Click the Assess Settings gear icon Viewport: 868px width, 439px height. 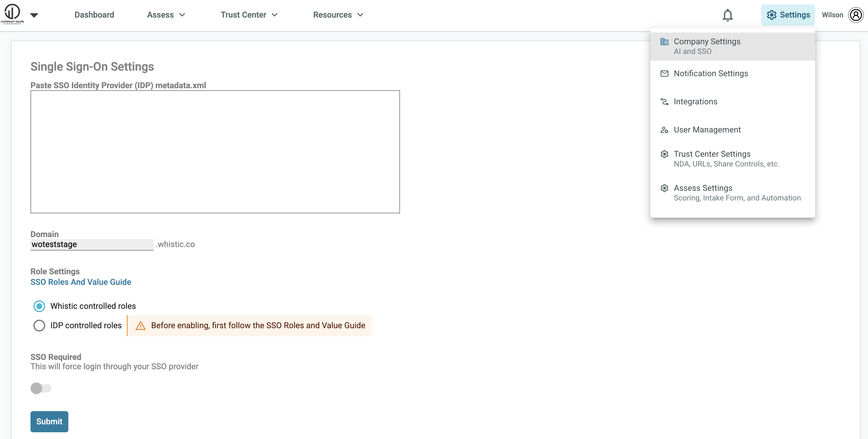click(664, 188)
